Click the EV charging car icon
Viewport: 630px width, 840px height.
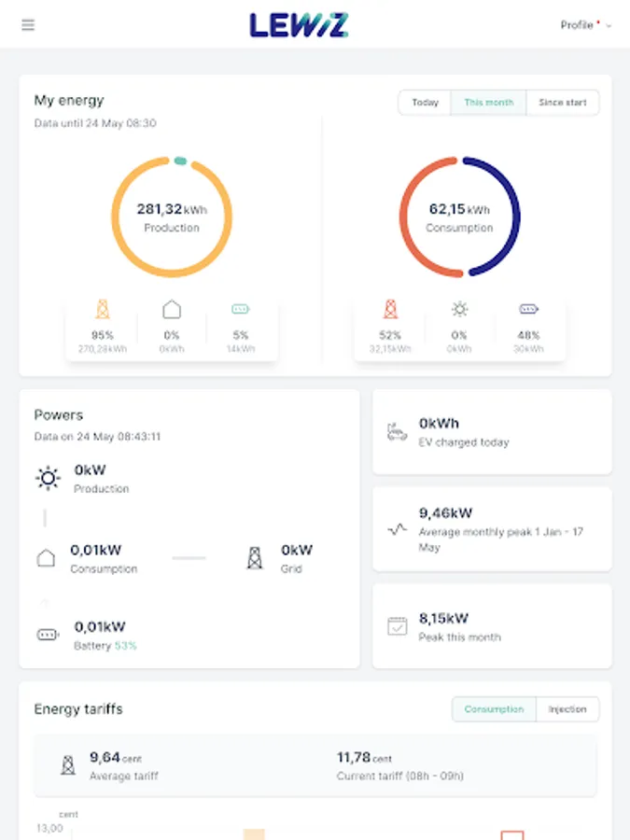pos(397,431)
